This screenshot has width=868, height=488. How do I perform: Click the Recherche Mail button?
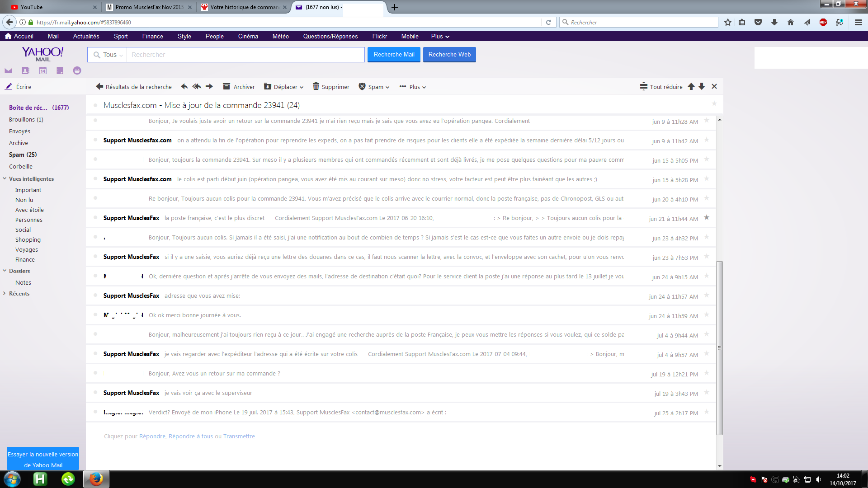394,55
